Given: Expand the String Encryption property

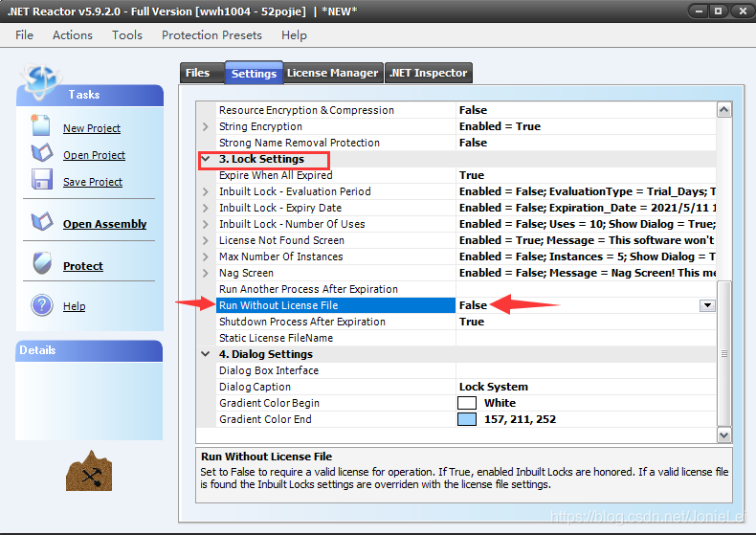Looking at the screenshot, I should pos(206,126).
